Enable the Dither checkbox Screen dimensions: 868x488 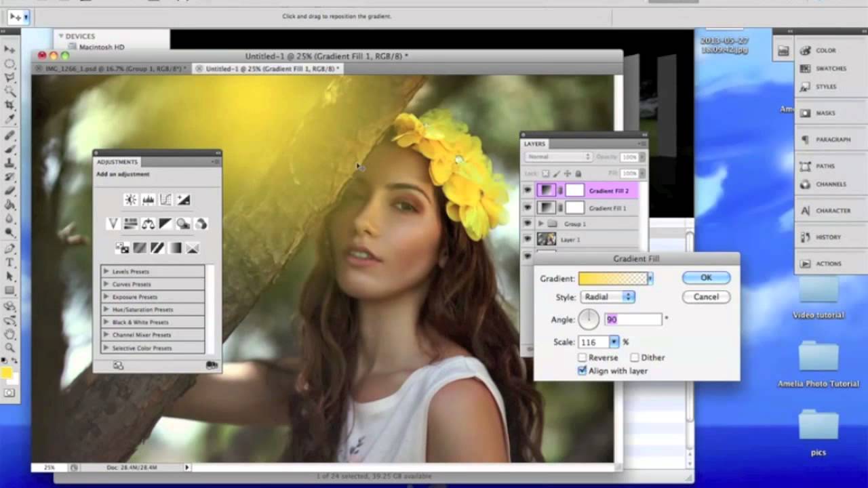click(x=635, y=357)
